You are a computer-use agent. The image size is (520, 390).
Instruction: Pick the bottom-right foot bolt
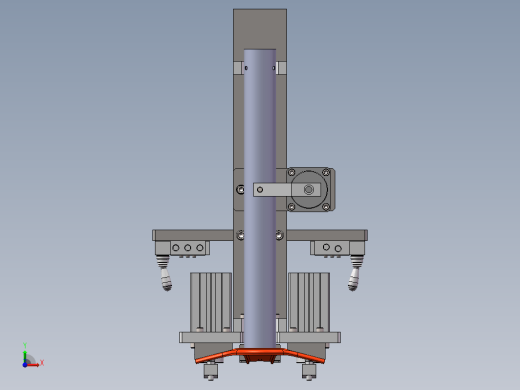pos(309,372)
